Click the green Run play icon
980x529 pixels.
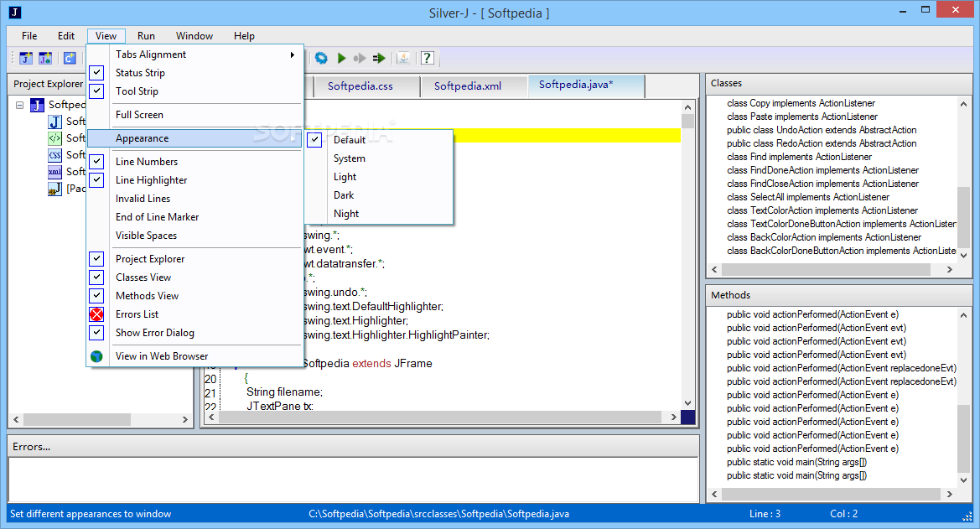coord(341,58)
